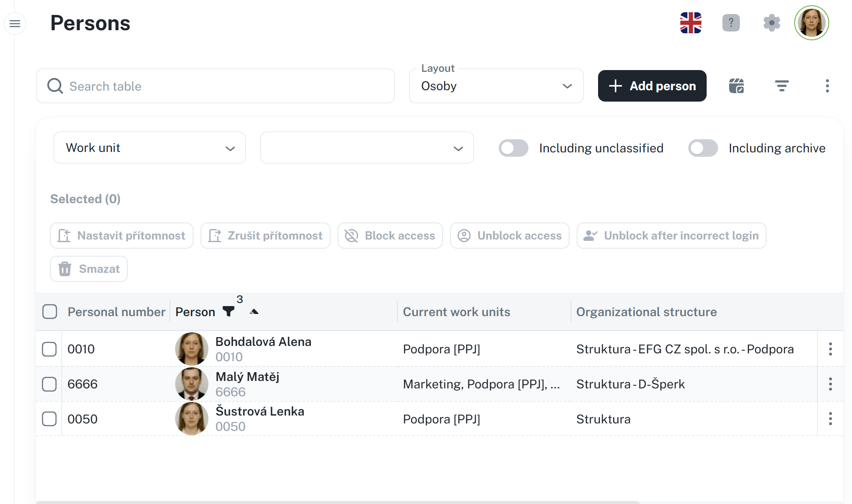Check the box for Malý Matěj
This screenshot has width=852, height=504.
click(x=49, y=384)
